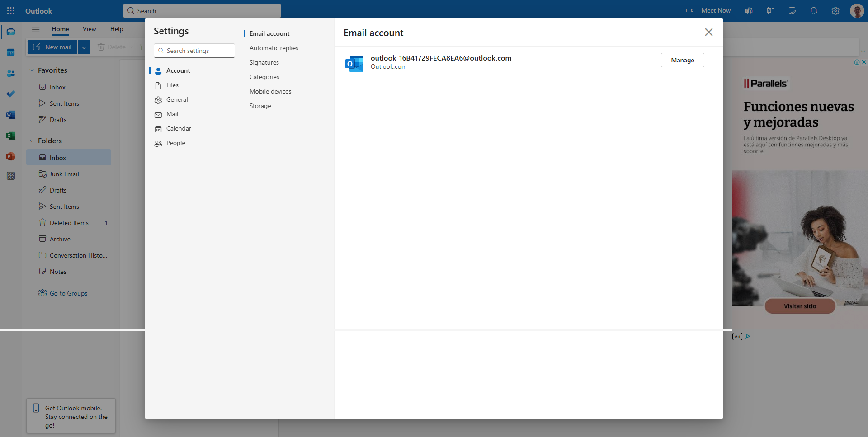Open Drafts under Favorites
This screenshot has width=868, height=437.
(x=69, y=120)
